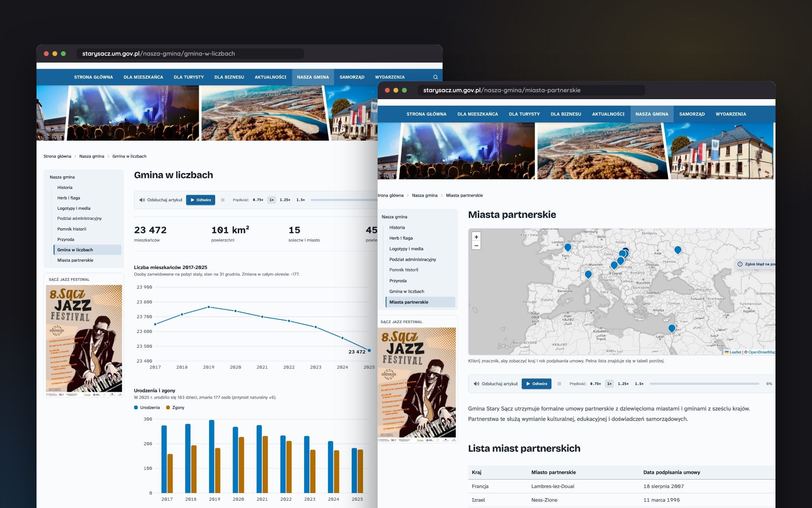Open Dla turysty menu in front window
This screenshot has width=812, height=508.
[x=524, y=114]
